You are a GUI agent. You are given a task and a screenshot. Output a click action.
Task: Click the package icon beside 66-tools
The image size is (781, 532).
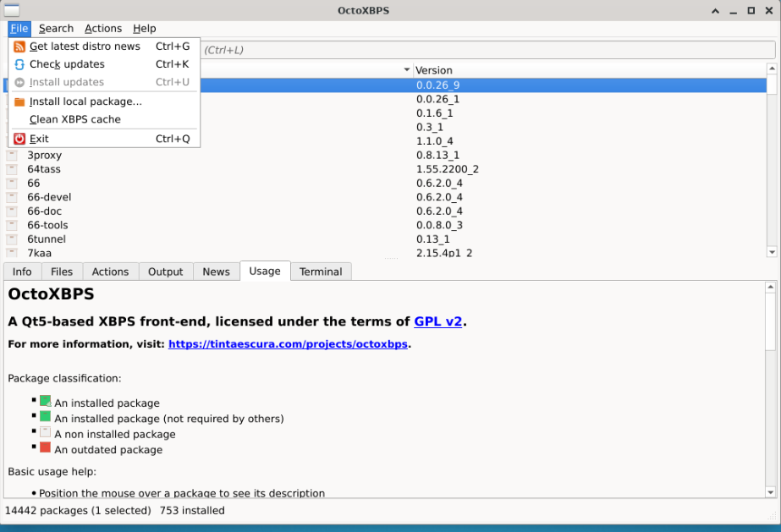pyautogui.click(x=13, y=225)
